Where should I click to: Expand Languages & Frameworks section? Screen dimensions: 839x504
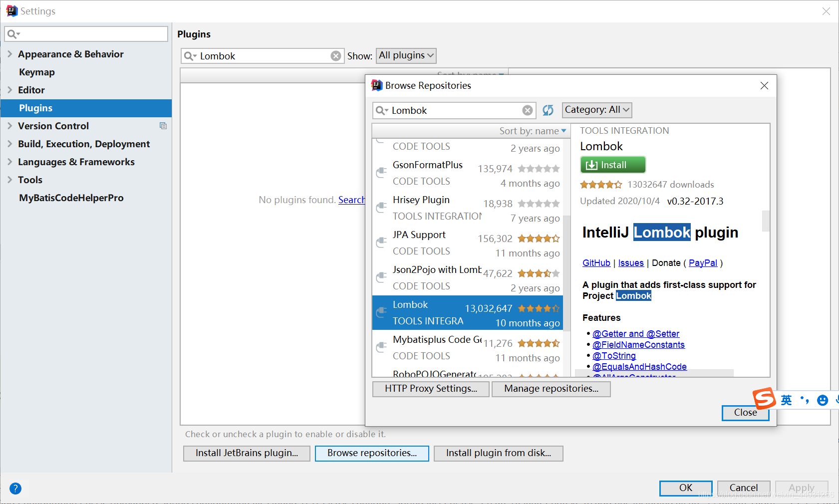9,162
